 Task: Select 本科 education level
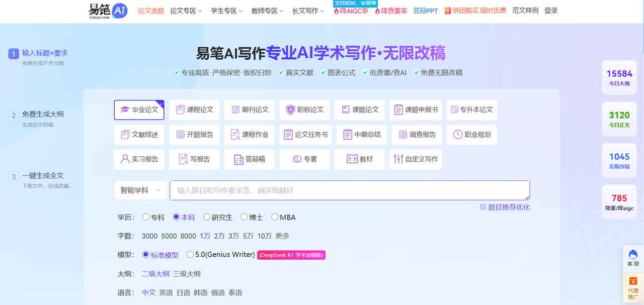tap(184, 218)
